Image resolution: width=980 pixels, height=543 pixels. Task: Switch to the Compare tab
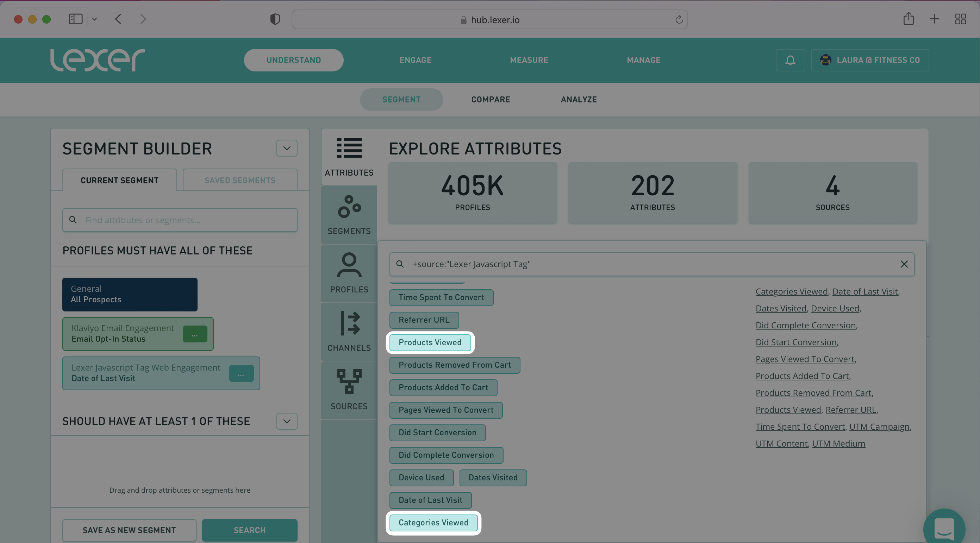point(491,99)
